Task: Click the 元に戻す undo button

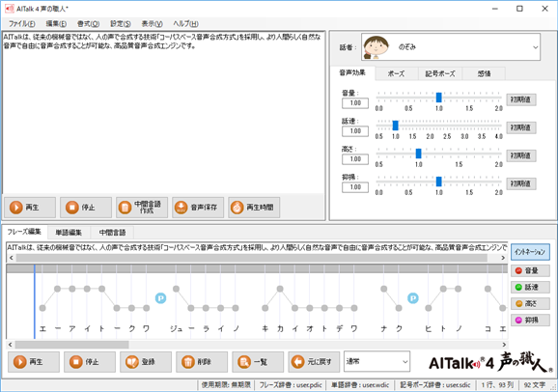Action: 314,362
